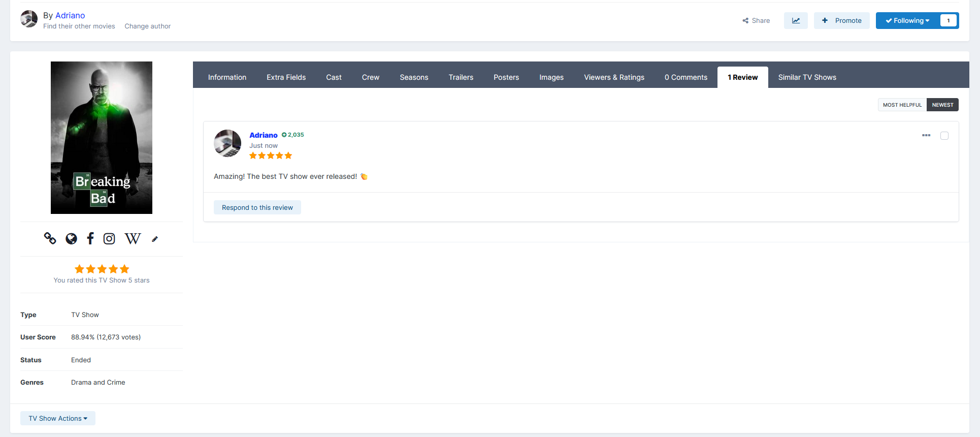Click the Just now timestamp

click(264, 146)
